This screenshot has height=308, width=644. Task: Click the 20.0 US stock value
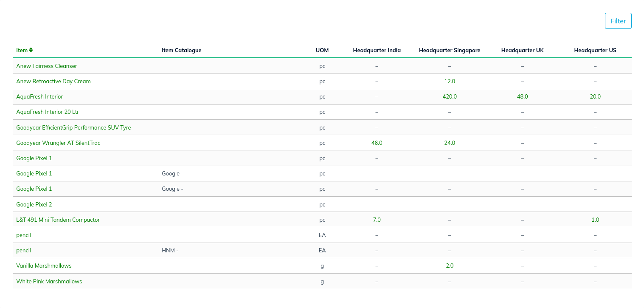[x=595, y=96]
